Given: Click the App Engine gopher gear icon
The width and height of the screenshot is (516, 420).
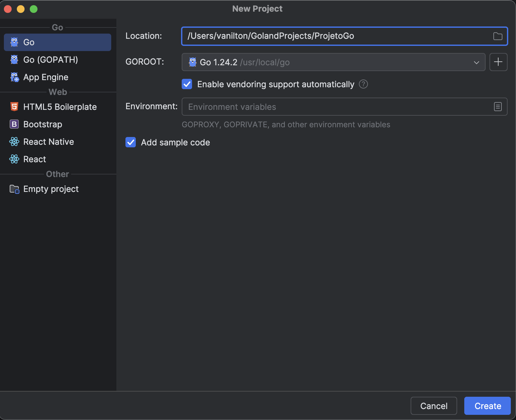Looking at the screenshot, I should coord(15,77).
